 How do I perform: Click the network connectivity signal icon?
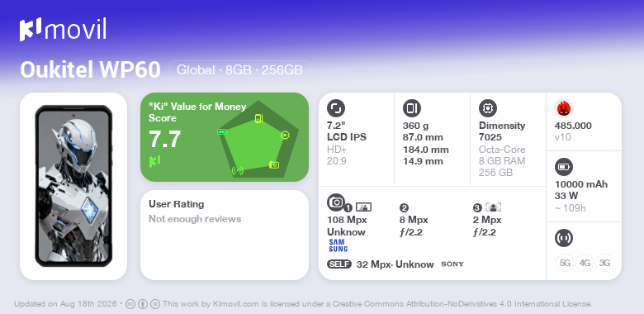(564, 237)
